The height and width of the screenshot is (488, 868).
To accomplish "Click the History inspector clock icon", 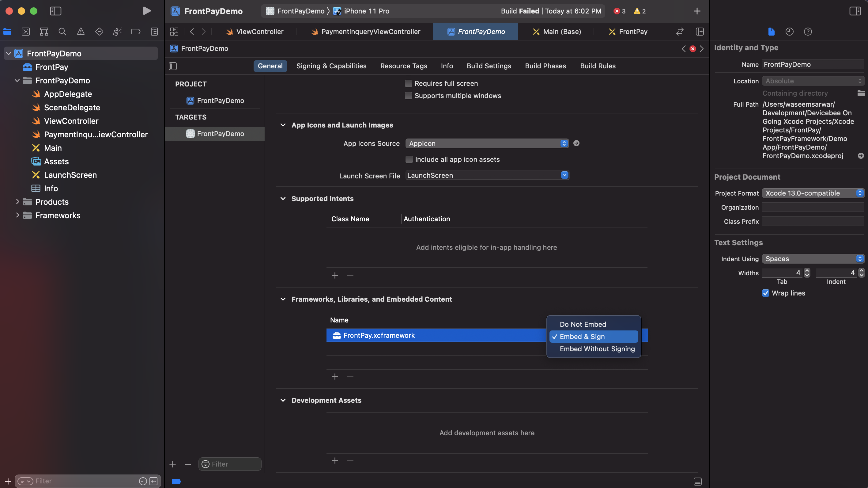I will click(x=789, y=32).
